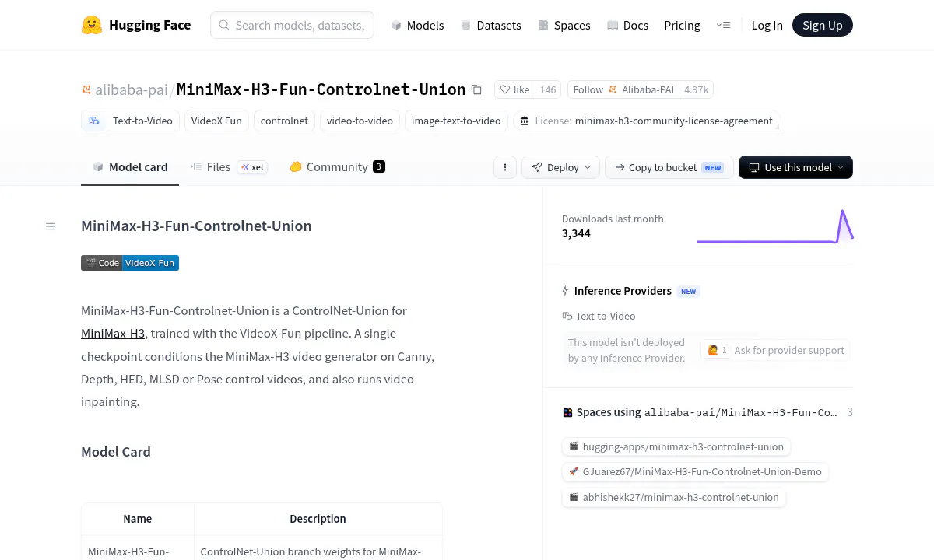Open the Models nav item

tap(417, 25)
